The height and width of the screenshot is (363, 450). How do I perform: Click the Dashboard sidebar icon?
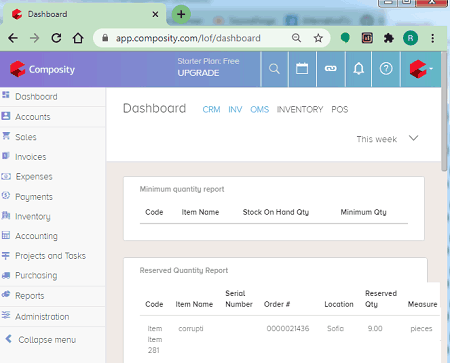6,95
